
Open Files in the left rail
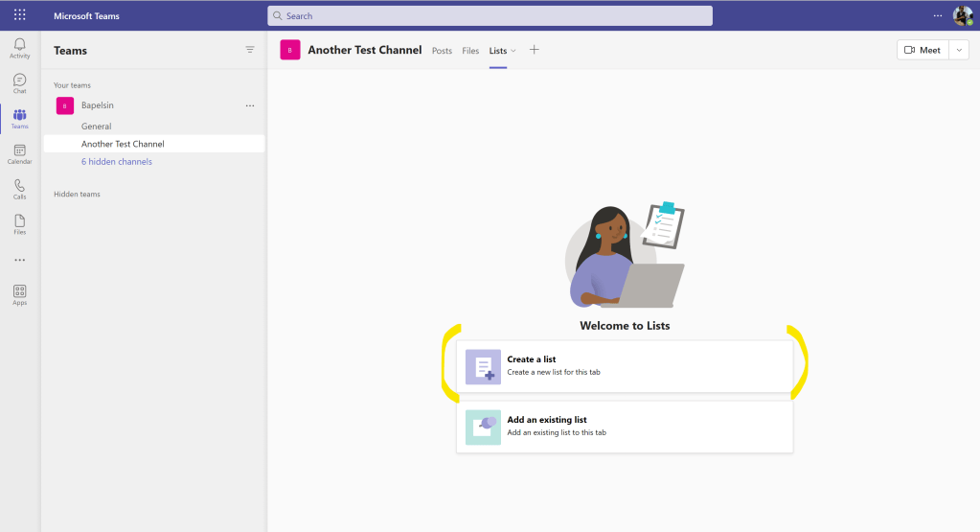click(19, 224)
